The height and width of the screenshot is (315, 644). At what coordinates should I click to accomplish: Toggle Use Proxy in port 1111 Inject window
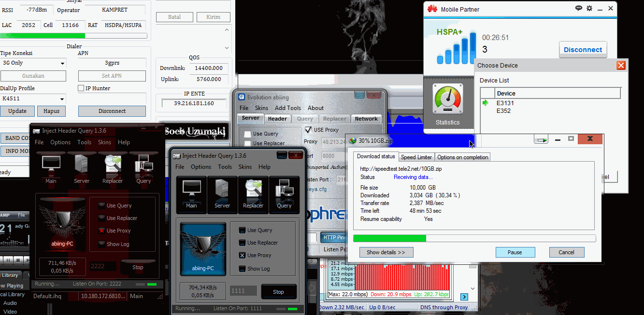243,255
